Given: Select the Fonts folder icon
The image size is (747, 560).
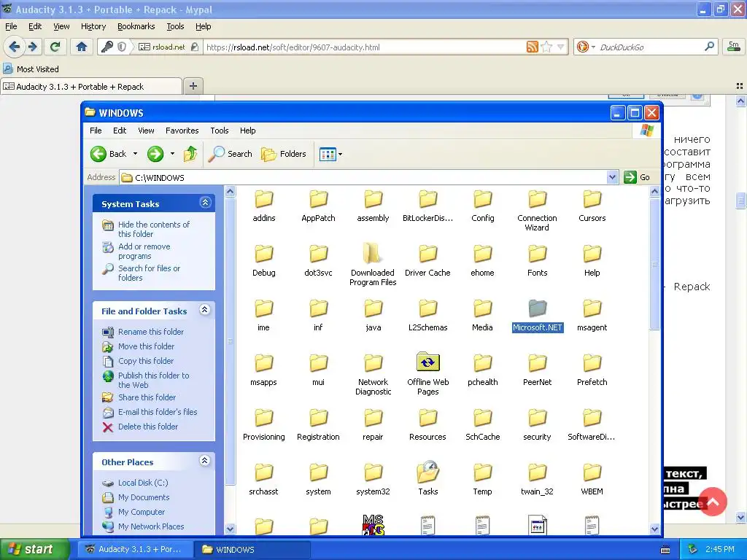Looking at the screenshot, I should [538, 254].
